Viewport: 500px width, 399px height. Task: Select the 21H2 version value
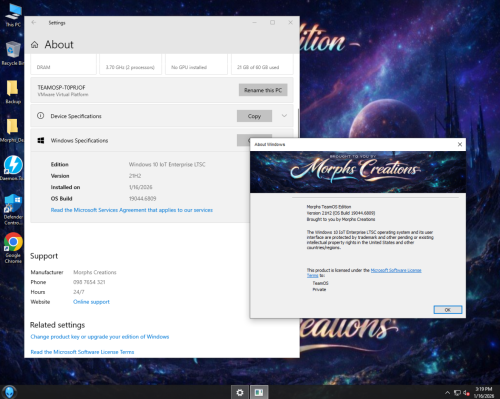pos(135,176)
